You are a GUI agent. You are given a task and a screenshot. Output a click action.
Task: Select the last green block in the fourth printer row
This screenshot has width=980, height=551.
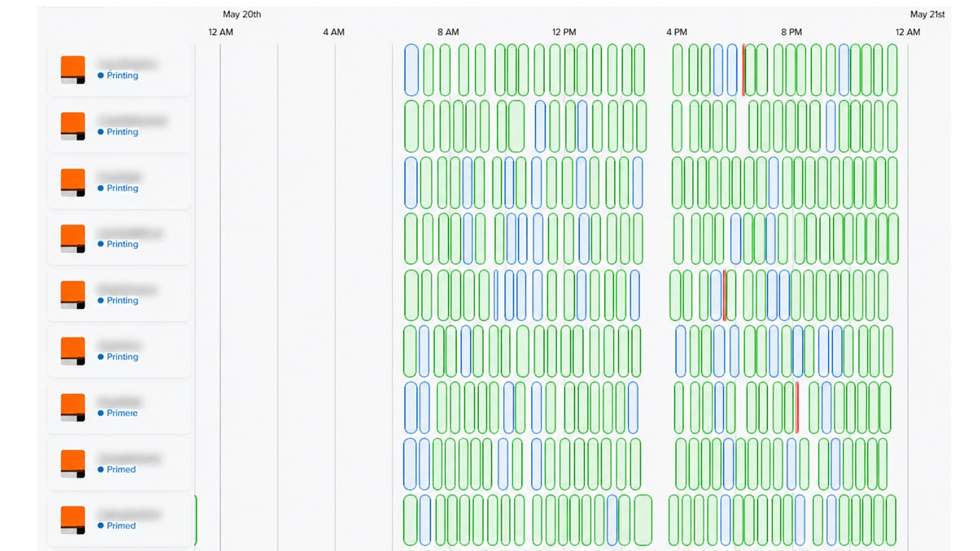(x=894, y=239)
